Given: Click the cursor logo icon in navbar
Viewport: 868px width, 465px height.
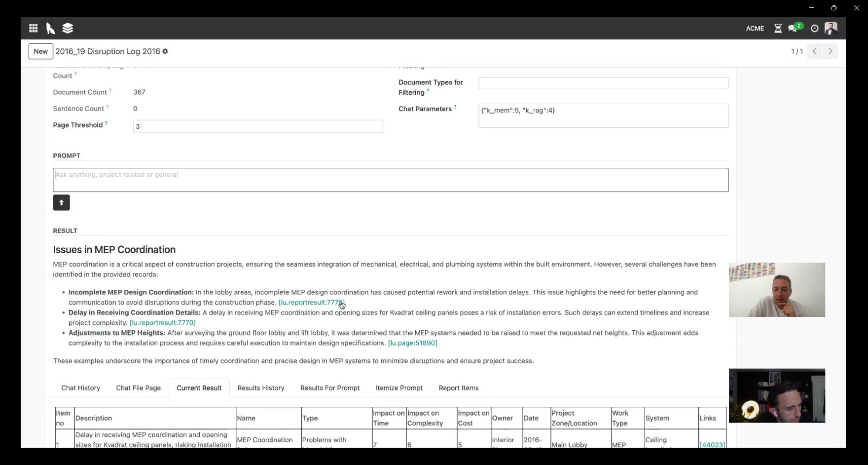Looking at the screenshot, I should coord(50,28).
